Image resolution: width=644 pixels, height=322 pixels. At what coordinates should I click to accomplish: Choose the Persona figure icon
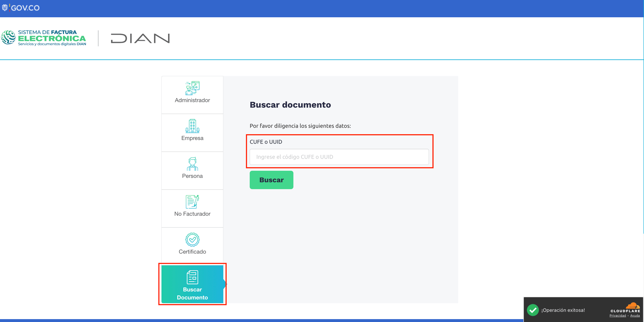point(192,164)
